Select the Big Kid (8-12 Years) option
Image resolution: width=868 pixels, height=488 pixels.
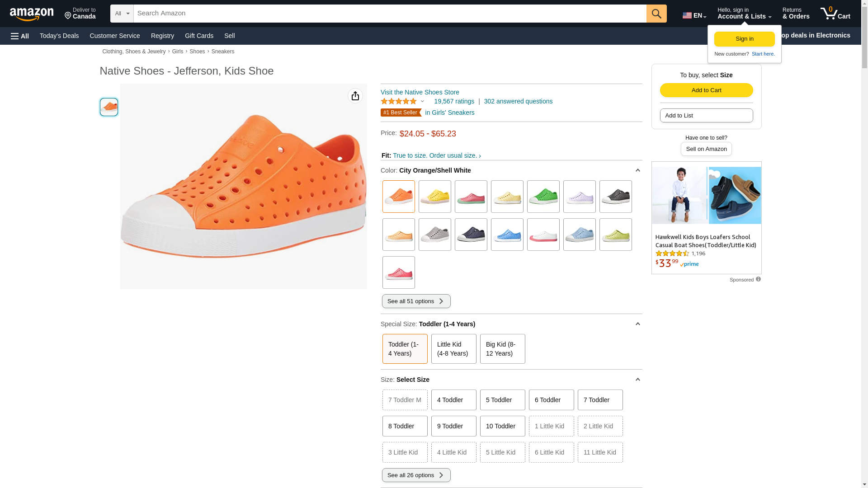(502, 349)
